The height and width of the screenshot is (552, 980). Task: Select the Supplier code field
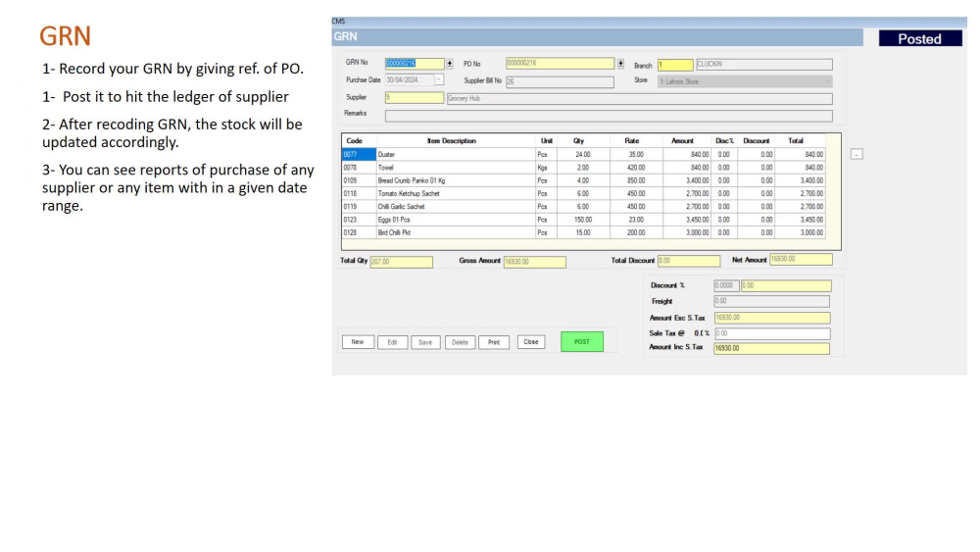click(415, 98)
